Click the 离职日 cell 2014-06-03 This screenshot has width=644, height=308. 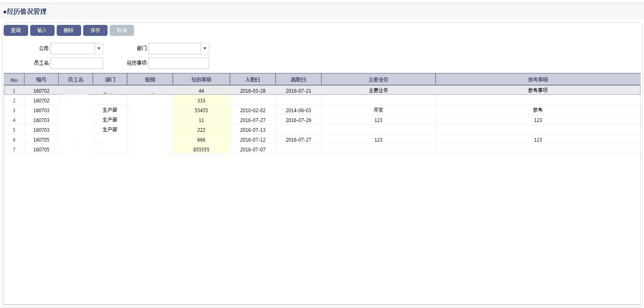pos(298,110)
